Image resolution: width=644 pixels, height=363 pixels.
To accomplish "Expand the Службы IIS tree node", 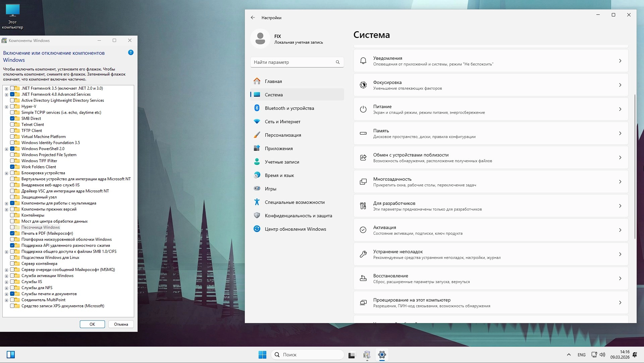I will tap(6, 282).
